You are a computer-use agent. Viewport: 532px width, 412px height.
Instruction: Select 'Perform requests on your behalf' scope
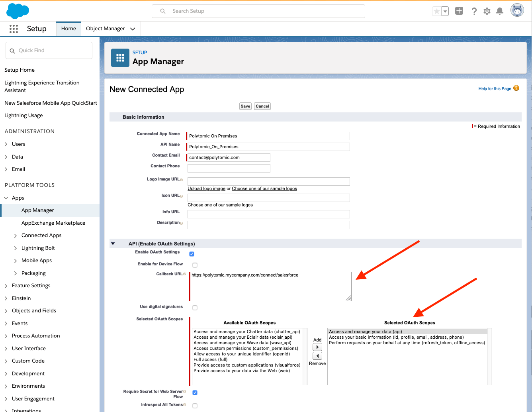click(x=407, y=343)
